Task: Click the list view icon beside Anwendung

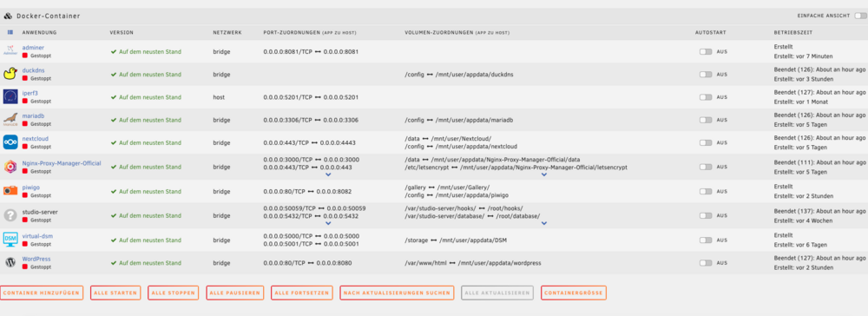Action: (x=10, y=33)
